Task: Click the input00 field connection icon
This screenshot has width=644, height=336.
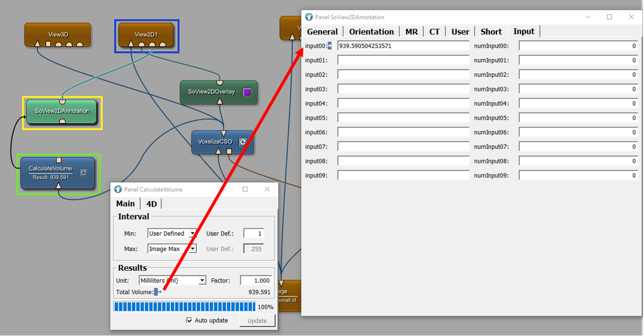Action: (330, 46)
